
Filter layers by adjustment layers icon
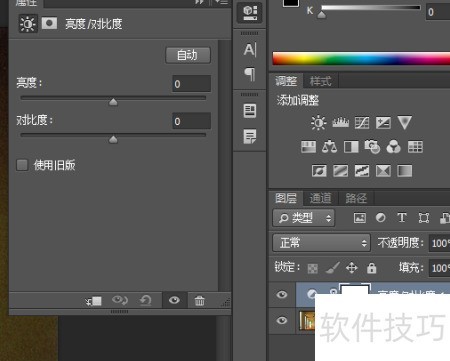click(x=381, y=218)
